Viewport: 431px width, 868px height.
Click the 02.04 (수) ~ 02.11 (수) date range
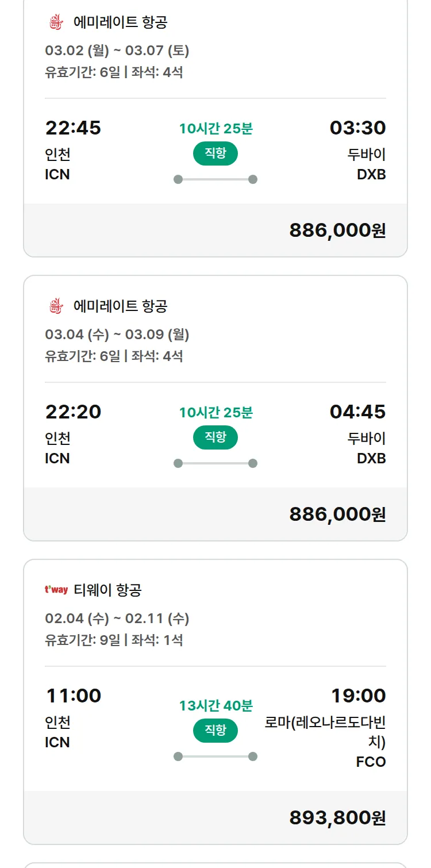pos(117,619)
